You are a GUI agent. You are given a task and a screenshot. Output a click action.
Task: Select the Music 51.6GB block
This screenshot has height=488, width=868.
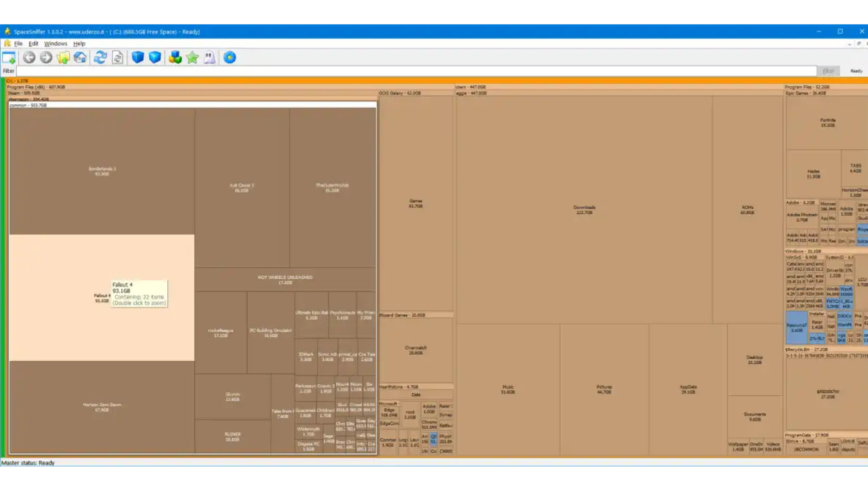point(508,389)
